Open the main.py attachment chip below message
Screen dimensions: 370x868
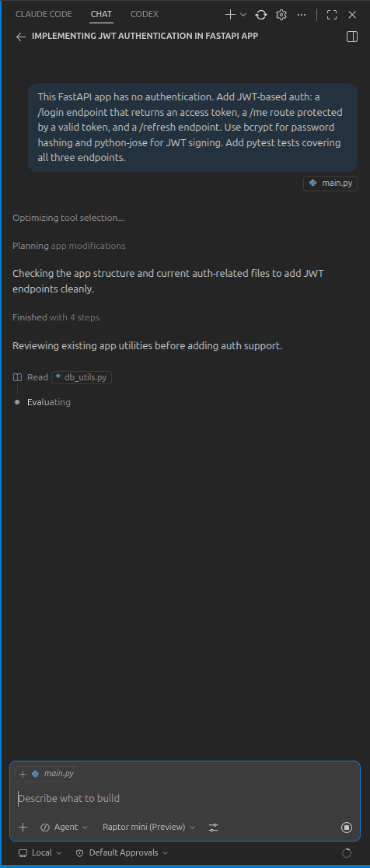pyautogui.click(x=330, y=184)
